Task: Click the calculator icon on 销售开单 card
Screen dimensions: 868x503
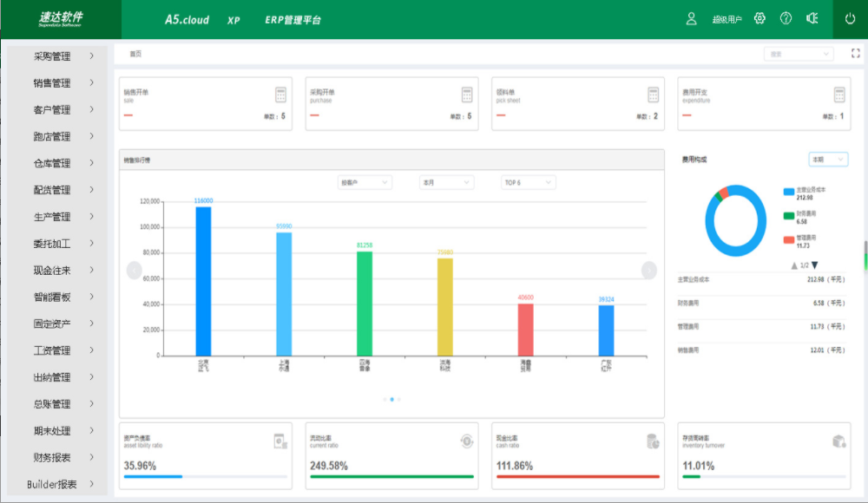Action: coord(280,95)
